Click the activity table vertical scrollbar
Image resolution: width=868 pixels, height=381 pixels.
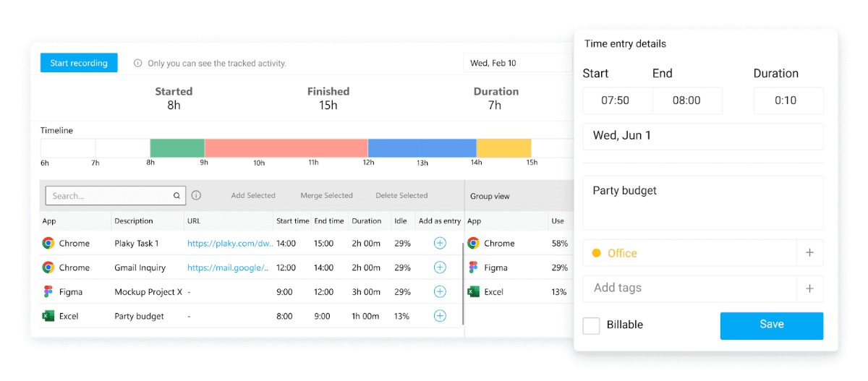[462, 284]
